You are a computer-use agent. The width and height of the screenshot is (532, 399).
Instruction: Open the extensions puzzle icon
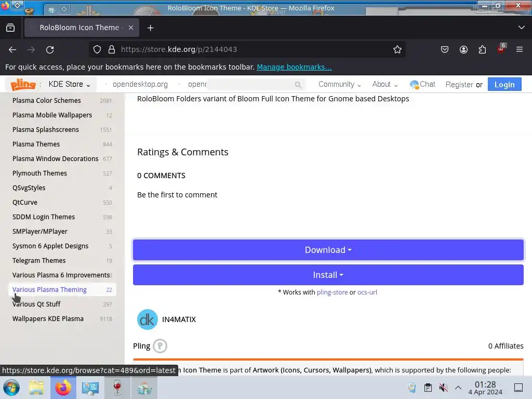[482, 49]
